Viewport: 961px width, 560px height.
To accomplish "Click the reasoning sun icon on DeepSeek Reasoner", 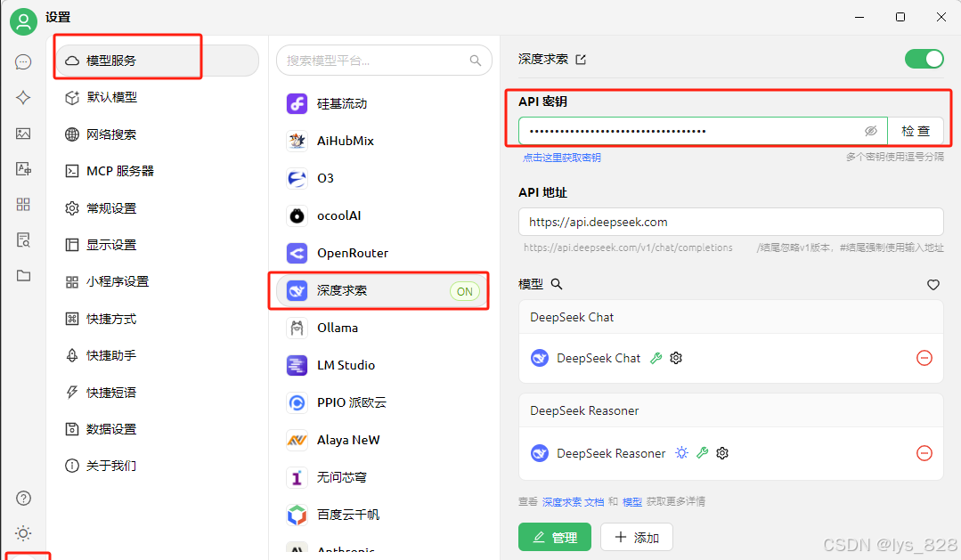I will pyautogui.click(x=681, y=453).
